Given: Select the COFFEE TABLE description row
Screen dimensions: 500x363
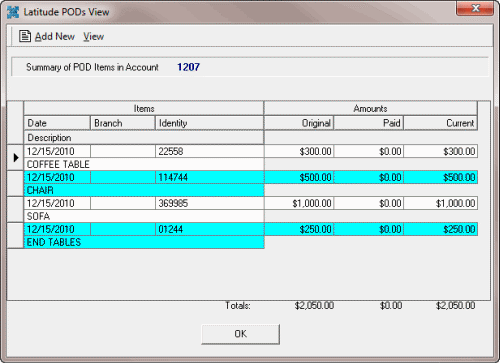Looking at the screenshot, I should click(144, 164).
